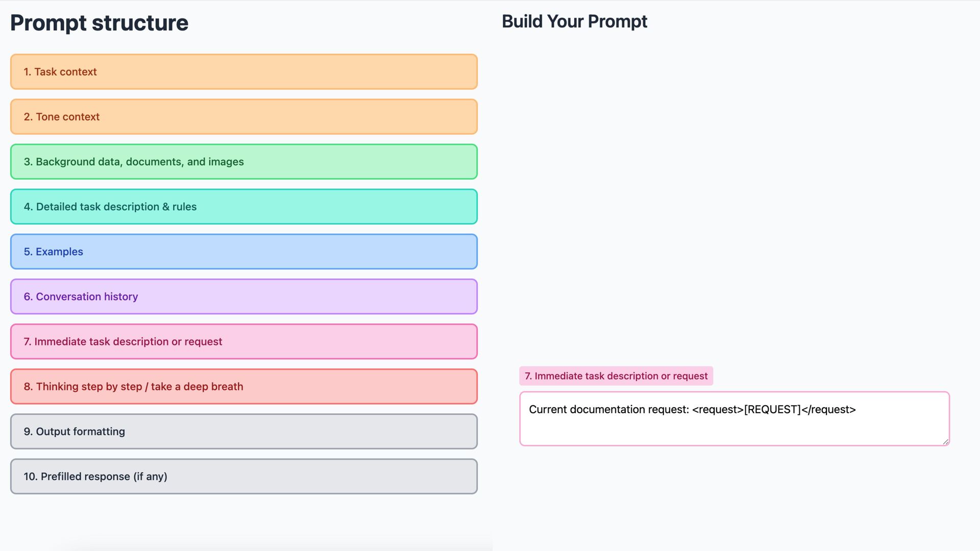Screen dimensions: 980x551
Task: Focus the 'Current documentation request' text area
Action: 734,419
